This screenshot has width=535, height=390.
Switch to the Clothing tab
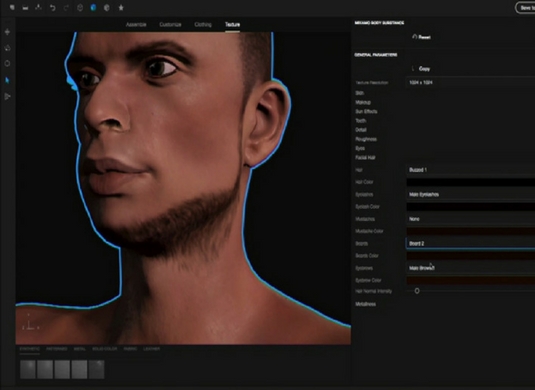pyautogui.click(x=203, y=25)
